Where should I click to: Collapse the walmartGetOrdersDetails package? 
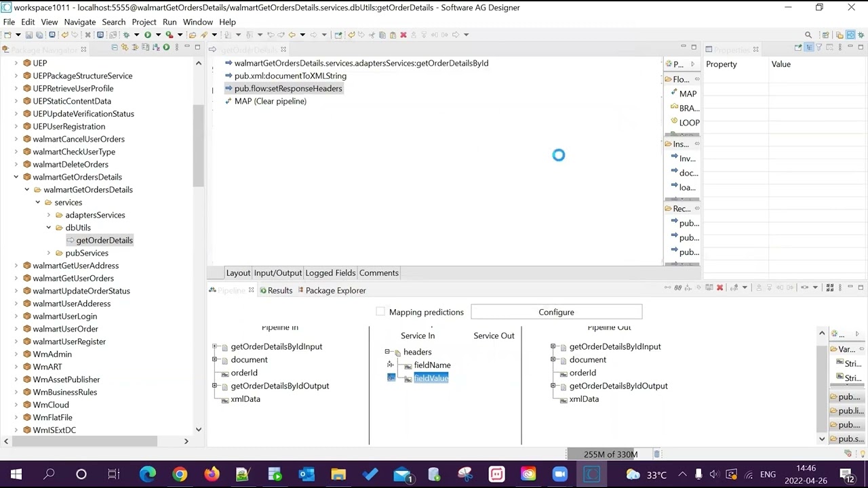(x=16, y=177)
